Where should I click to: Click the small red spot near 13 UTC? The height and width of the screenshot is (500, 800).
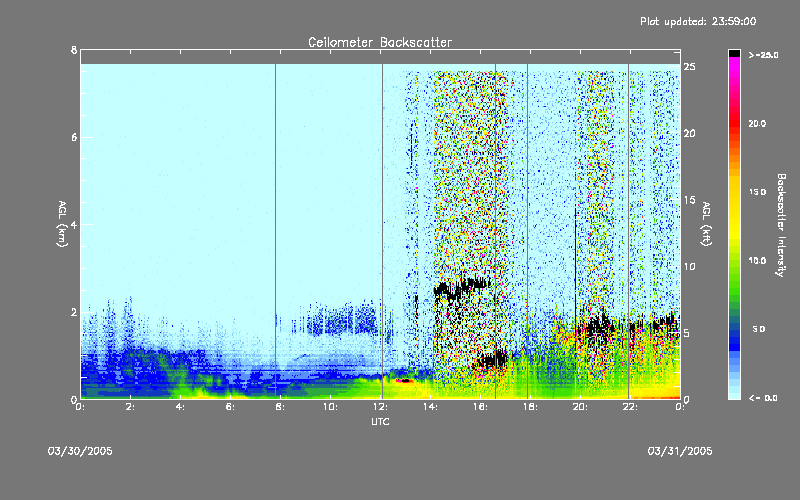tap(405, 381)
